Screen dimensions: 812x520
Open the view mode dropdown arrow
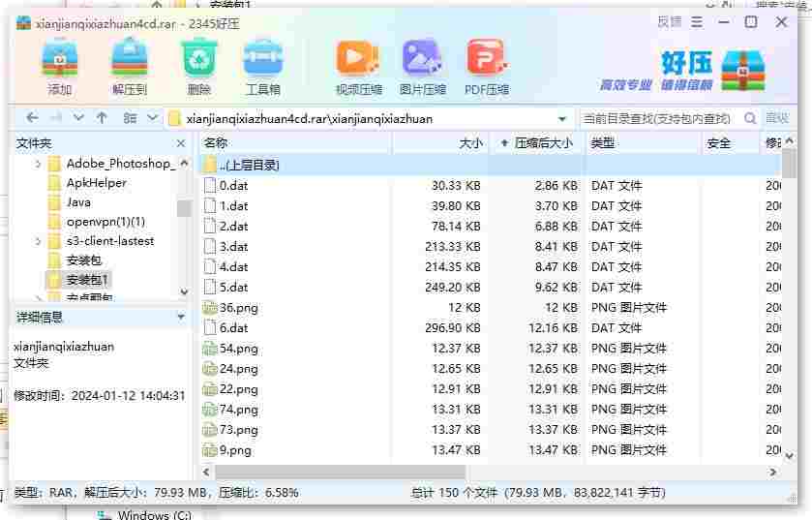[152, 118]
